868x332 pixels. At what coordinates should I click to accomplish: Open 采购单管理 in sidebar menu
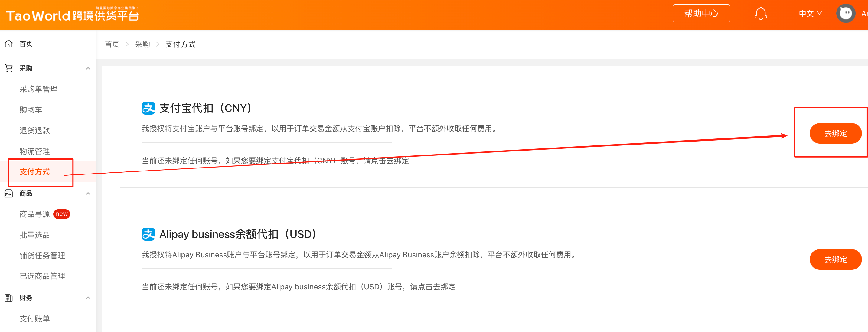38,89
